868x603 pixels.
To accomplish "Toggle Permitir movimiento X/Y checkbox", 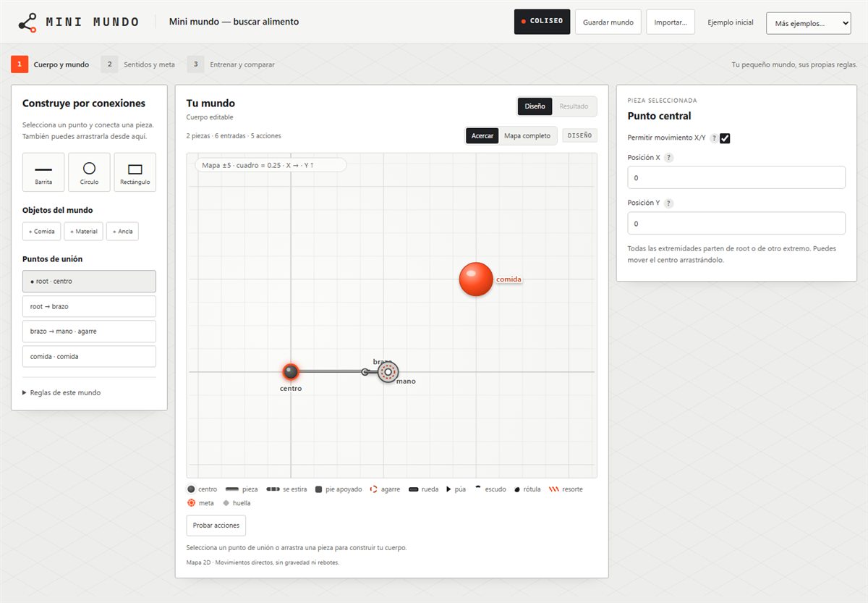I will [725, 138].
